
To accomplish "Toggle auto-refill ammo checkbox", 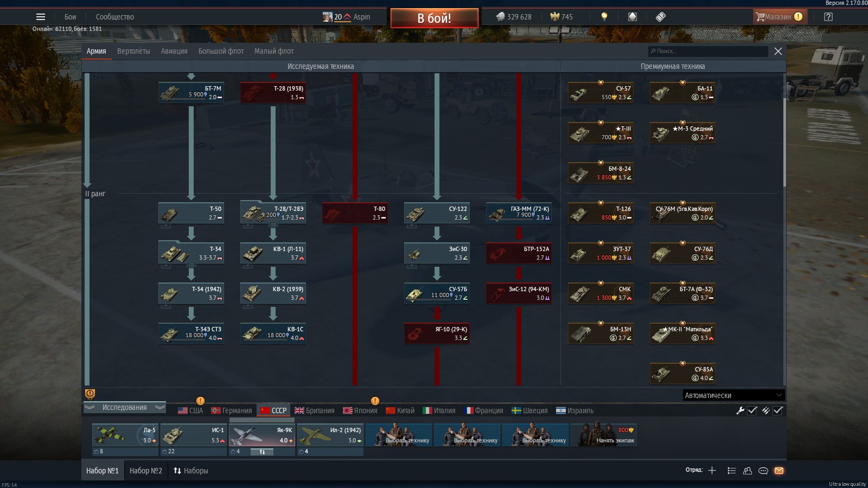I will [x=778, y=410].
